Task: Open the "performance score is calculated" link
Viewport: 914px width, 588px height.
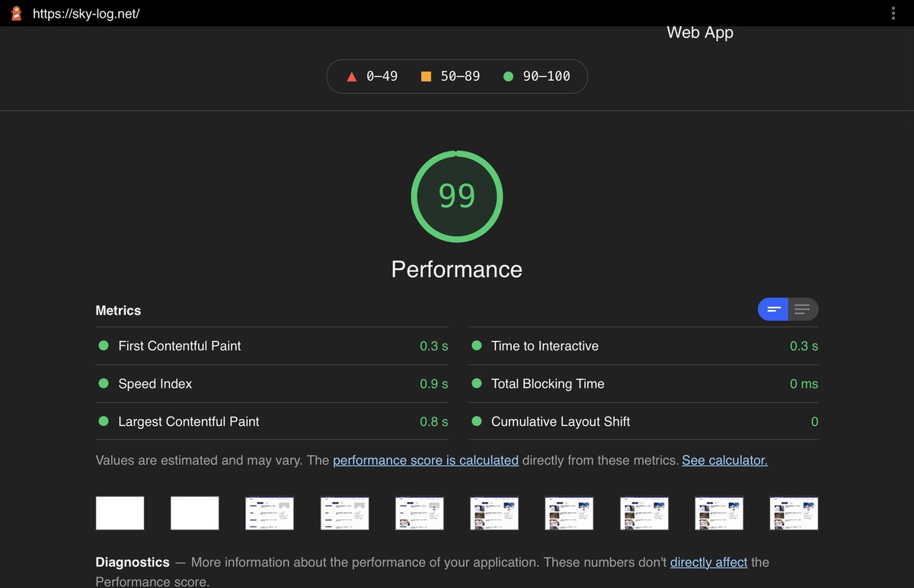Action: click(426, 460)
